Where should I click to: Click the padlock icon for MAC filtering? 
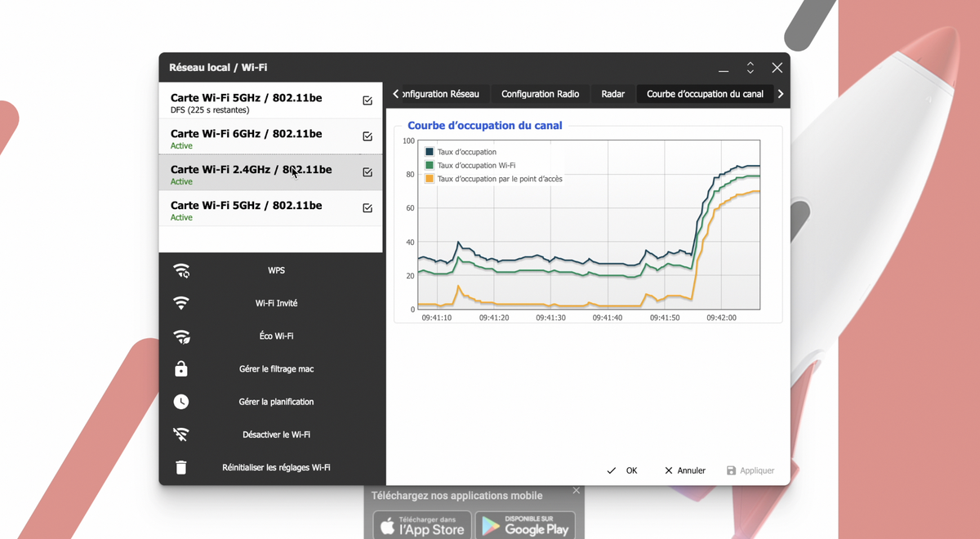(181, 369)
